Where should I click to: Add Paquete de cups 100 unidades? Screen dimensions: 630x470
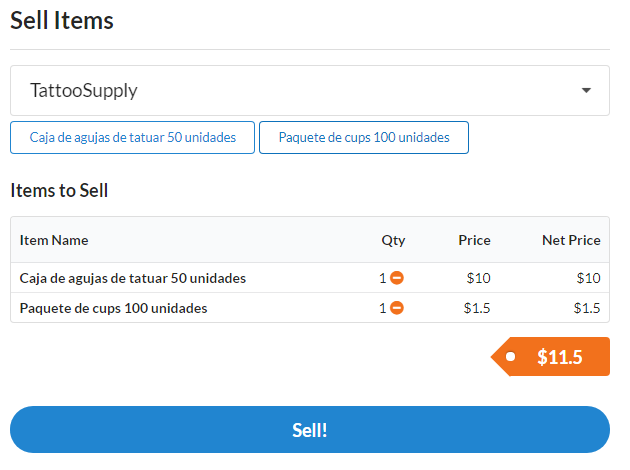point(364,137)
